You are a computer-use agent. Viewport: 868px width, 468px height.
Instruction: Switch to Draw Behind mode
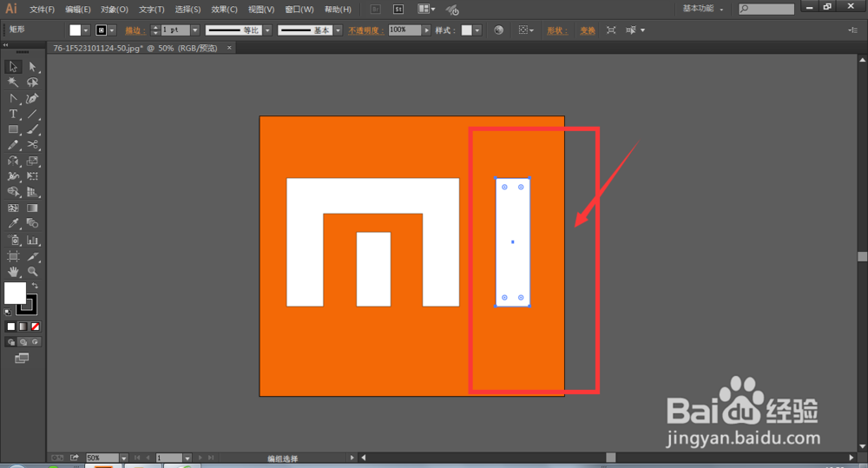pos(23,342)
